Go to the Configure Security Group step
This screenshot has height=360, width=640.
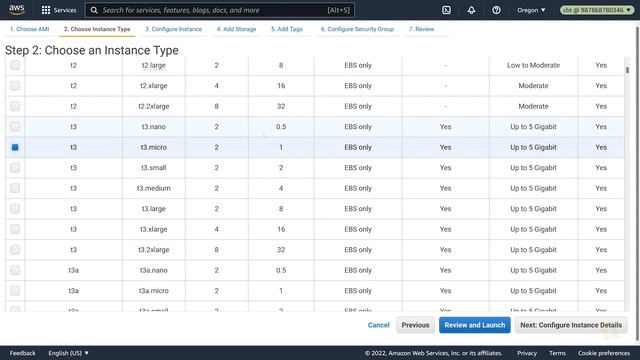pos(357,29)
